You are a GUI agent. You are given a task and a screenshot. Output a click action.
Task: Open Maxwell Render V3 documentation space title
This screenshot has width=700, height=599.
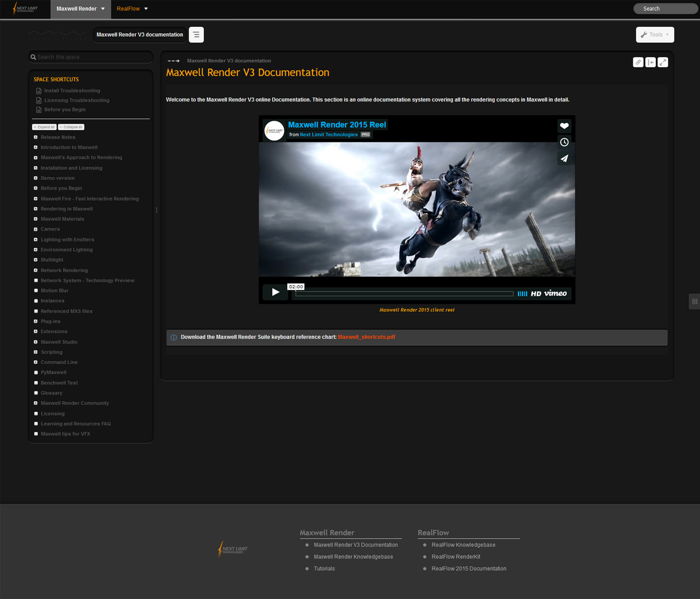pos(140,35)
